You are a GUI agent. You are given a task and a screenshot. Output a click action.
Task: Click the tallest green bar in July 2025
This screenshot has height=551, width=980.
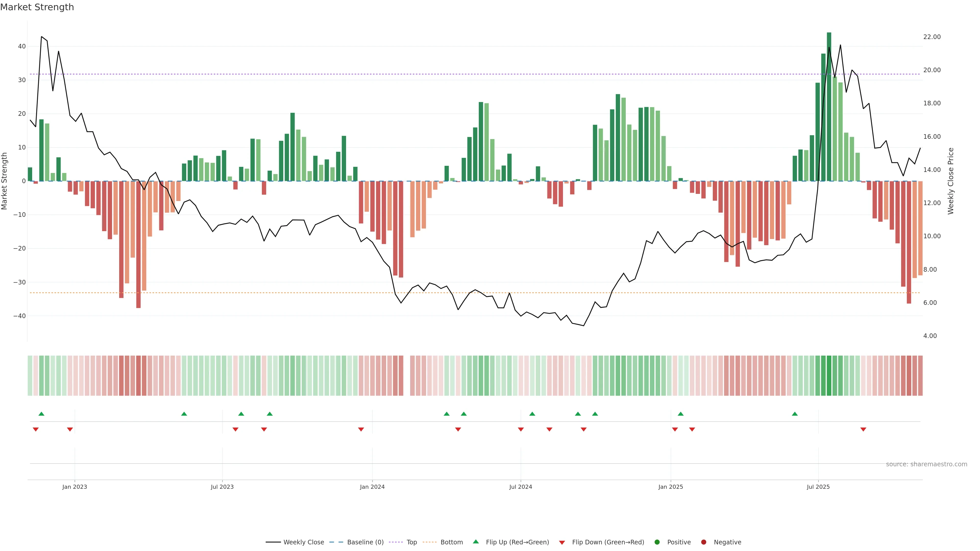click(x=829, y=106)
